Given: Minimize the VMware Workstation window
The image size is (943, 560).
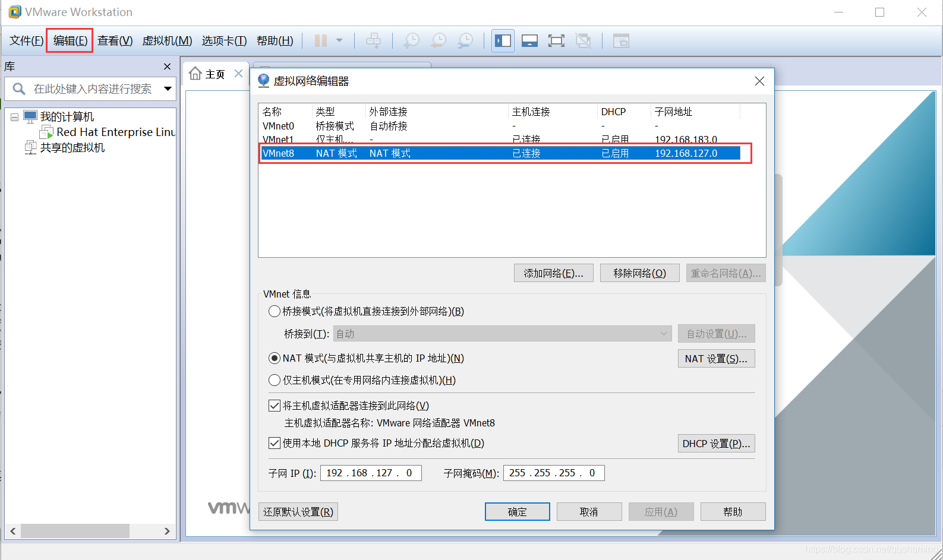Looking at the screenshot, I should coord(838,12).
